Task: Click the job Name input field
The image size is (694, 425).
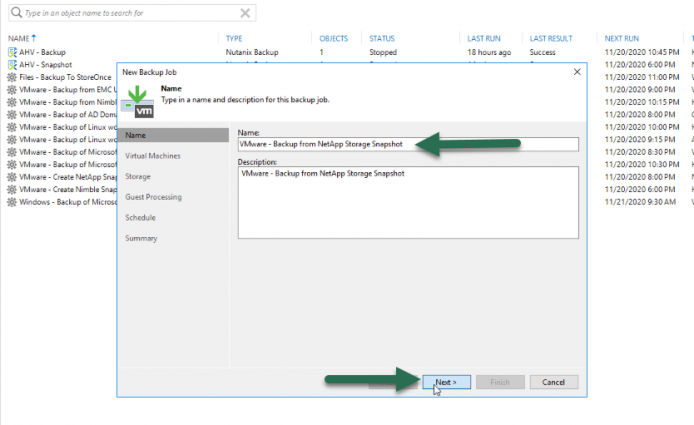Action: click(x=408, y=144)
